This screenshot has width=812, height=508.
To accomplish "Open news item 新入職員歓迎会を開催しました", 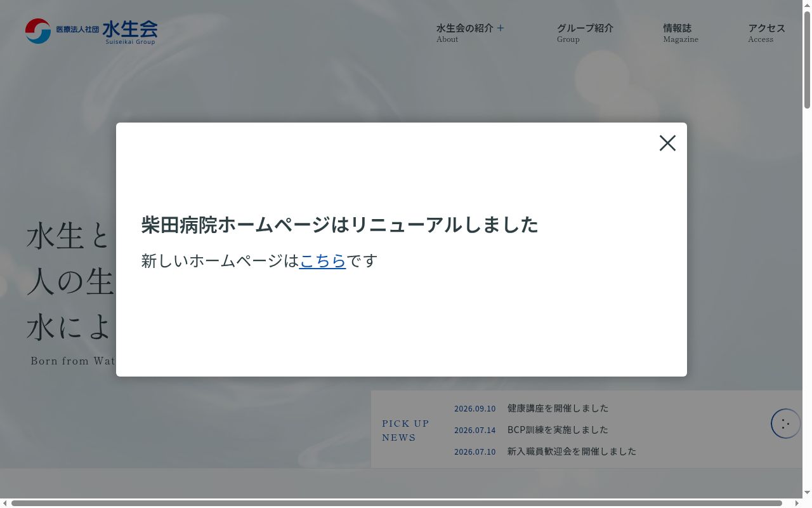I will (572, 451).
